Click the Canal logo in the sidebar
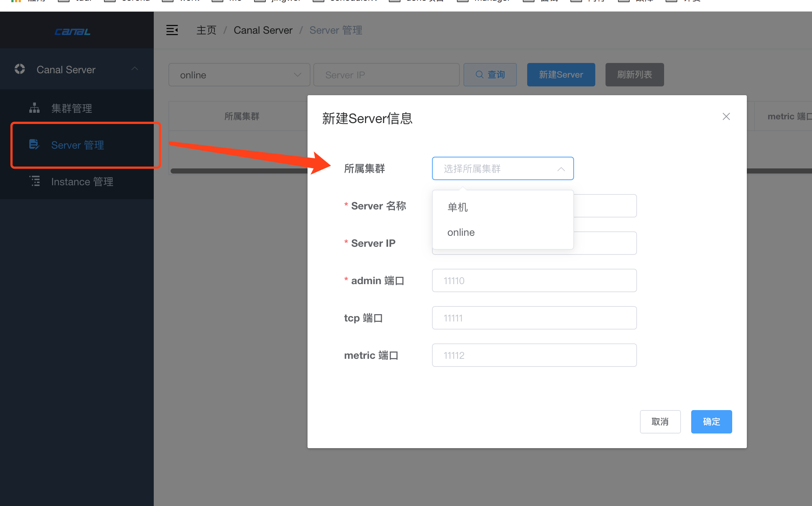 tap(72, 31)
